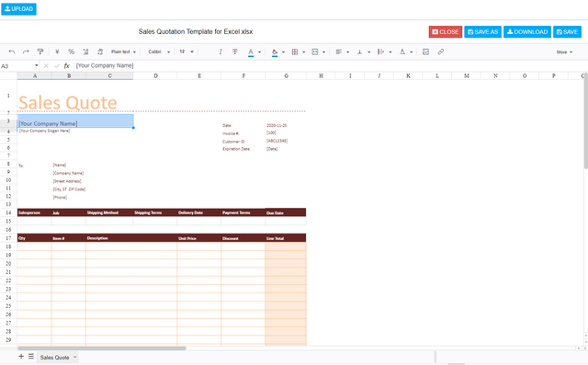Screen dimensions: 588x365
Task: Insert an image into sheet
Action: point(425,51)
